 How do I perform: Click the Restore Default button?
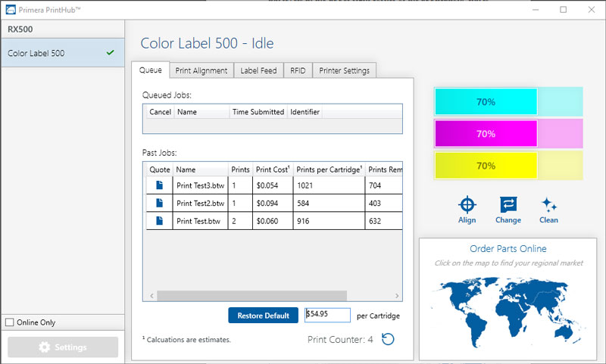click(x=263, y=316)
